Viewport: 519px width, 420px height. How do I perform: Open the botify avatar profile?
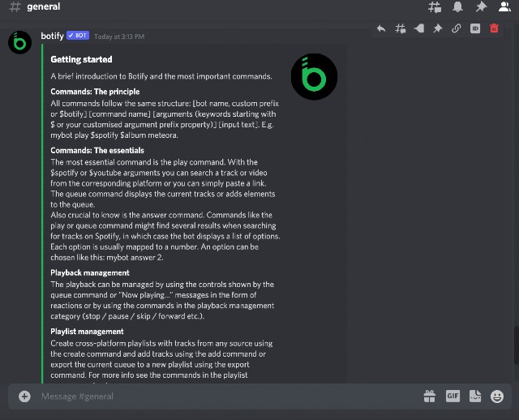pos(19,42)
